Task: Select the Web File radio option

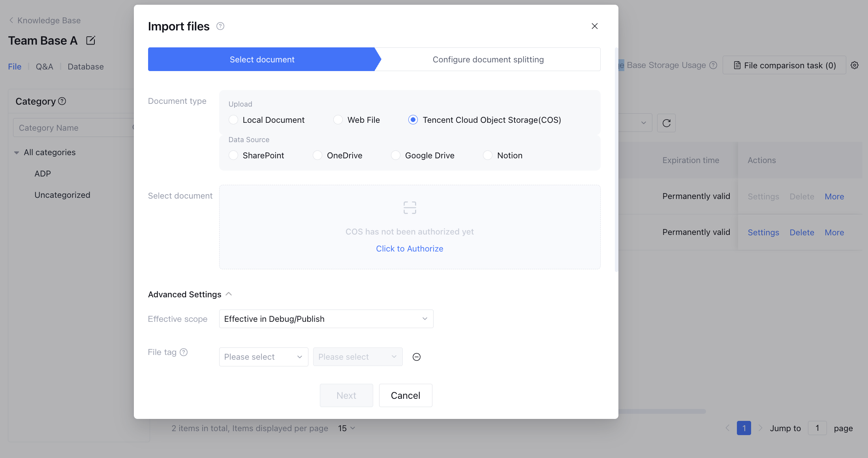Action: (338, 120)
